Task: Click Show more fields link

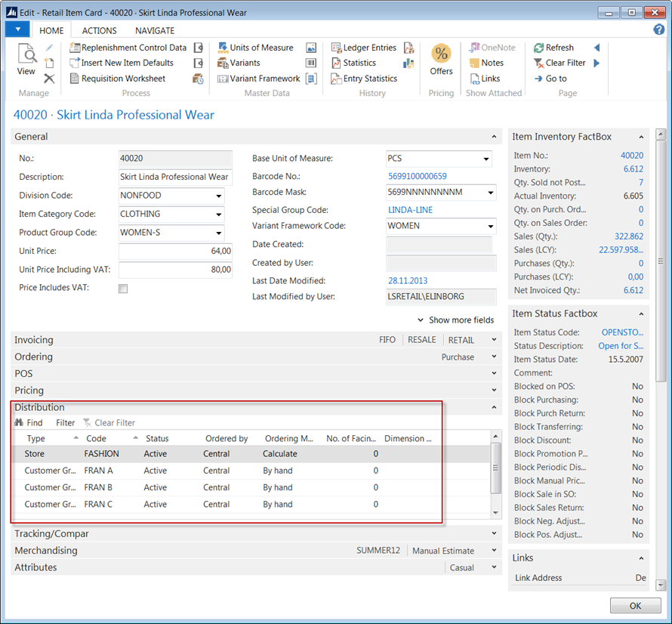Action: click(x=461, y=320)
